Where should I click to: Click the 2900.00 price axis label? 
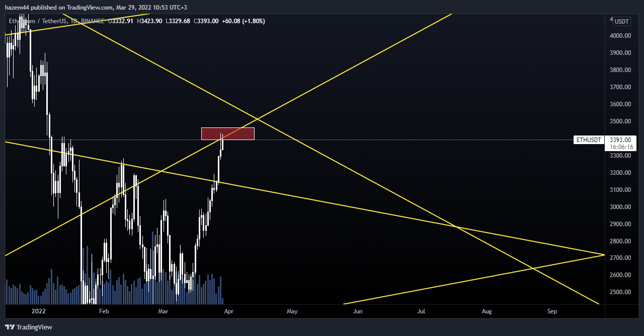pyautogui.click(x=620, y=224)
